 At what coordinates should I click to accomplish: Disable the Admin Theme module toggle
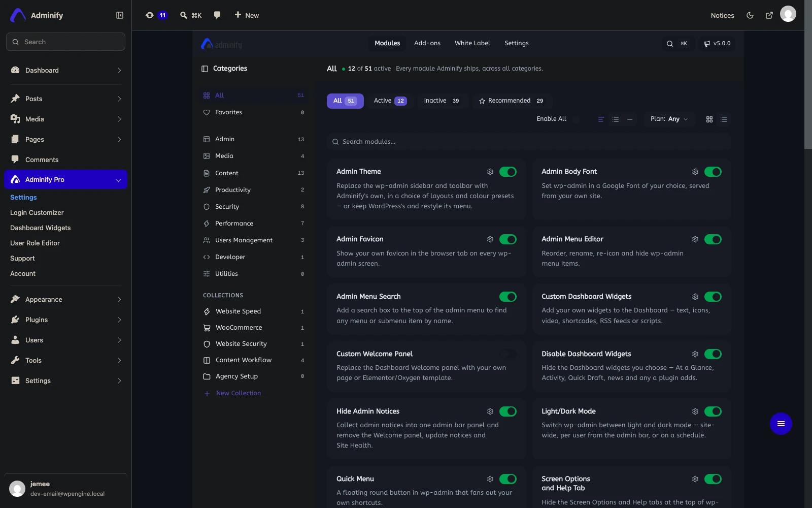point(508,172)
